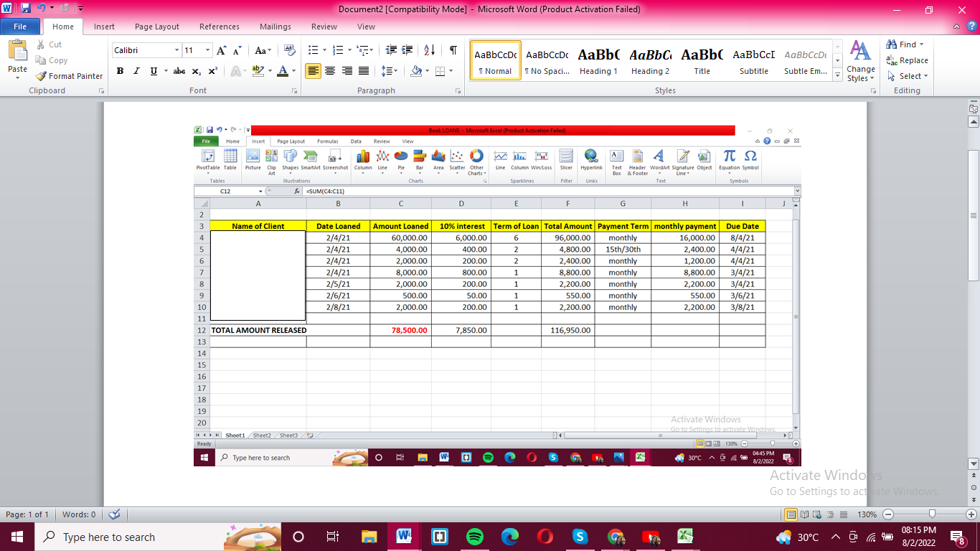
Task: Apply the Subtitle style
Action: click(753, 60)
